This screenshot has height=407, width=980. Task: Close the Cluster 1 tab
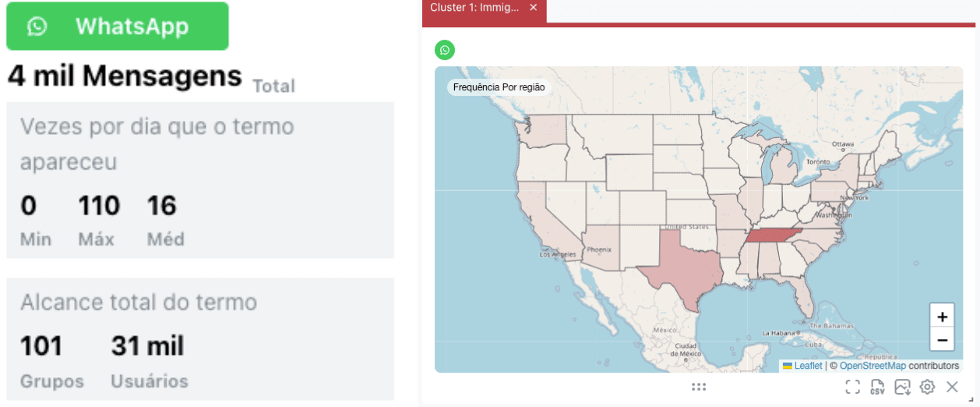pos(534,8)
